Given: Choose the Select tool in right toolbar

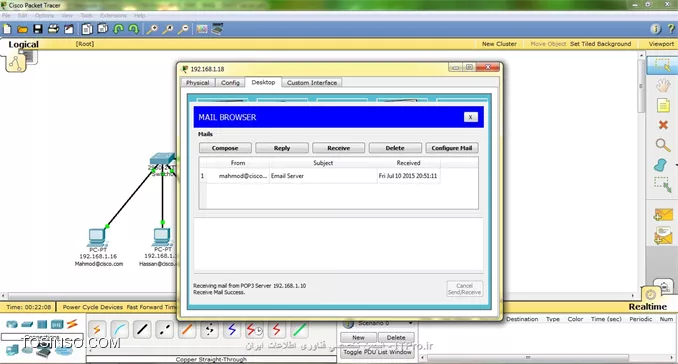Looking at the screenshot, I should tap(662, 65).
